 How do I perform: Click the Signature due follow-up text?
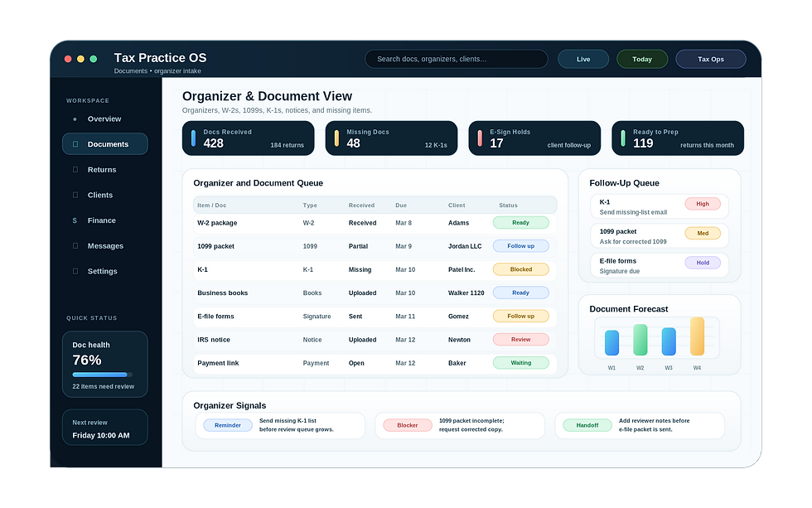[x=620, y=271]
